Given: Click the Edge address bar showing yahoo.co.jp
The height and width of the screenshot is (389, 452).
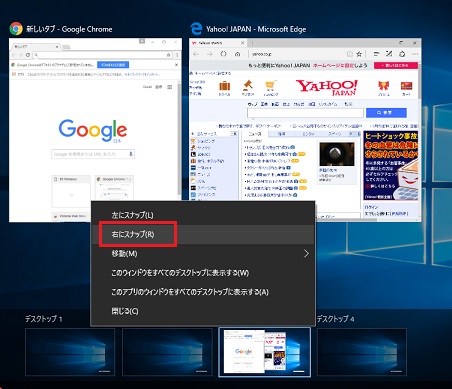Looking at the screenshot, I should point(297,54).
